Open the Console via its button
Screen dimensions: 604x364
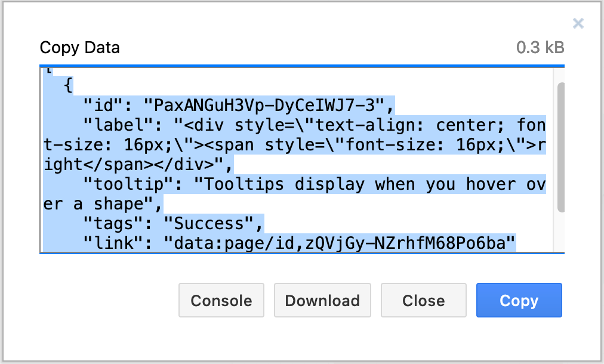click(x=221, y=300)
